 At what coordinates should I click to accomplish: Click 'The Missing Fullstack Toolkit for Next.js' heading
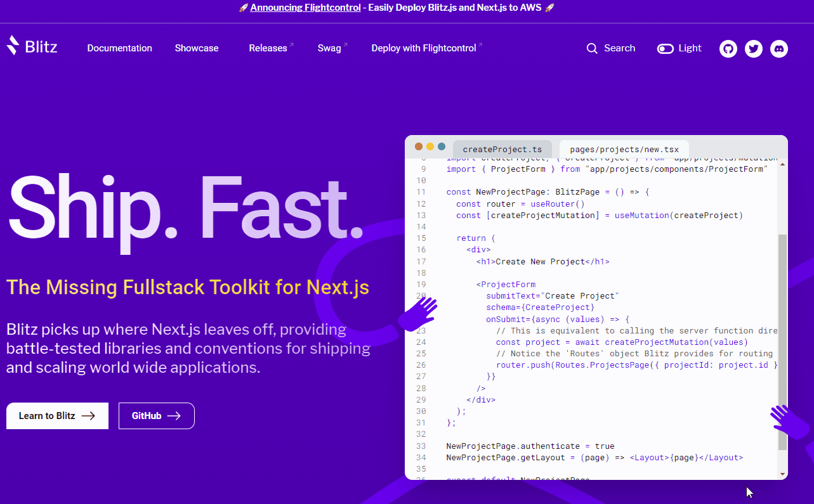[188, 287]
